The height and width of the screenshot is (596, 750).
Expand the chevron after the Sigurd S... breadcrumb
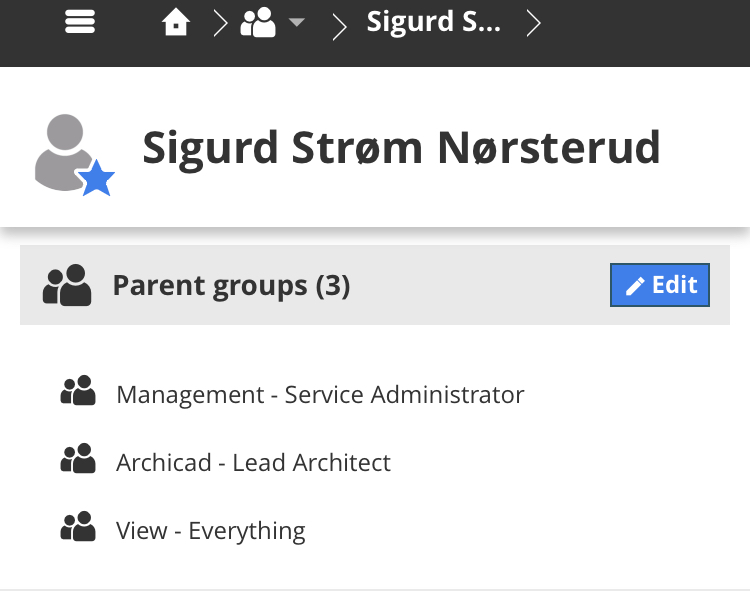pos(534,22)
